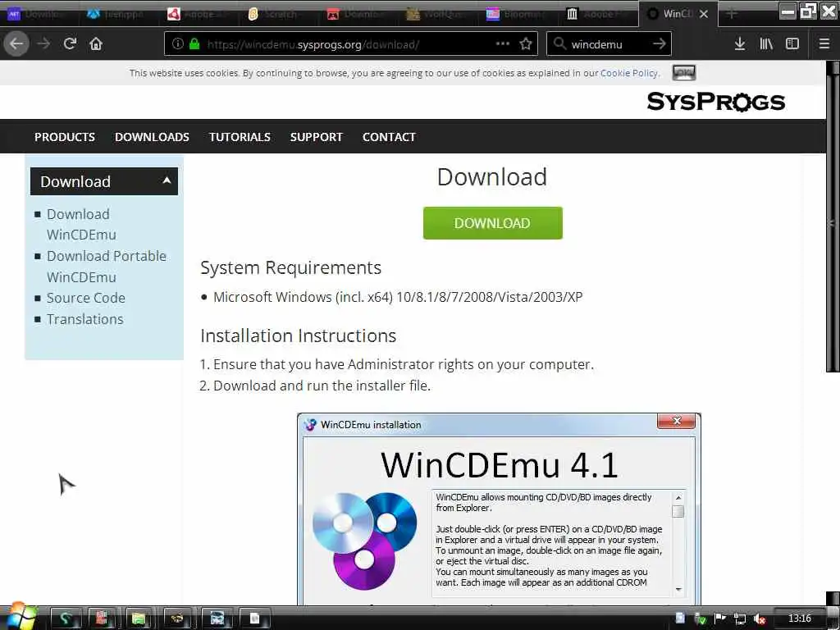Click the magnifier icon in the search box
Screen dimensions: 840x630
[559, 44]
